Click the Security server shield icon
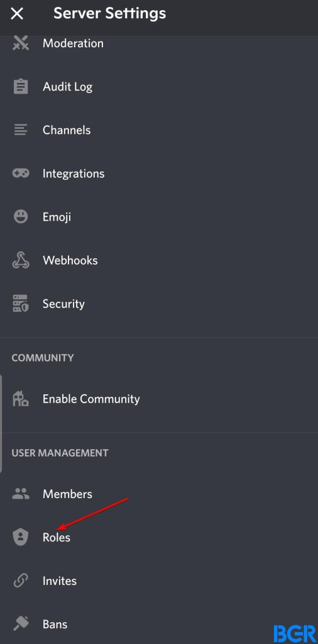The height and width of the screenshot is (644, 318). click(21, 304)
